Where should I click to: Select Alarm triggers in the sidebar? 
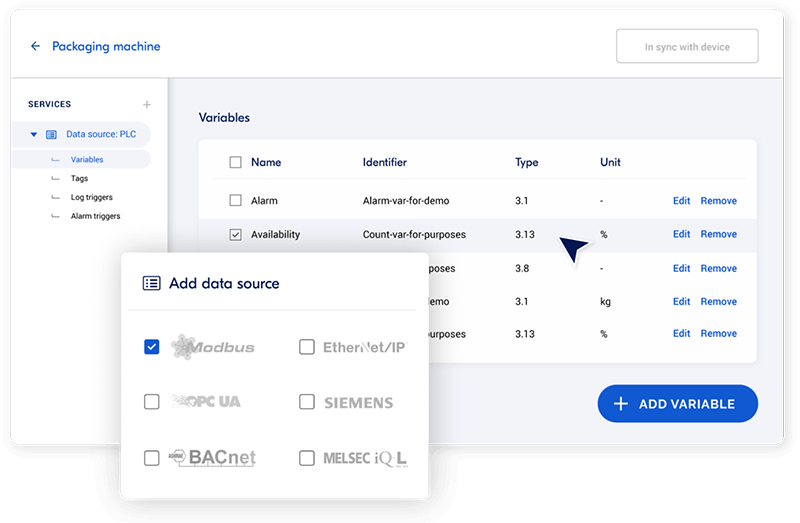tap(96, 216)
